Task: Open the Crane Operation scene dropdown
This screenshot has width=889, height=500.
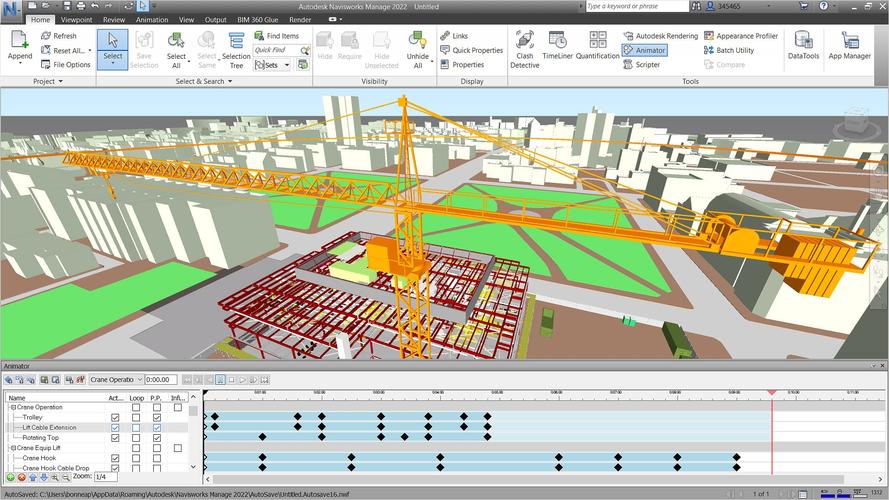Action: pyautogui.click(x=139, y=380)
